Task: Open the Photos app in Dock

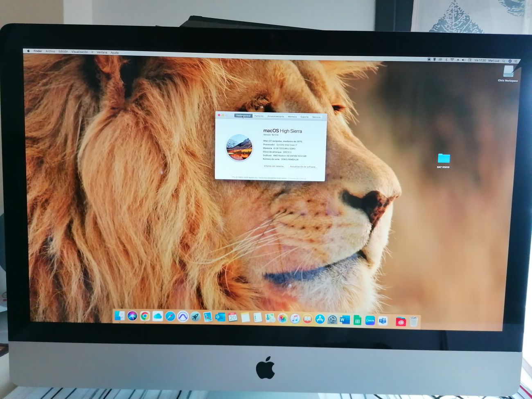Action: [x=282, y=318]
